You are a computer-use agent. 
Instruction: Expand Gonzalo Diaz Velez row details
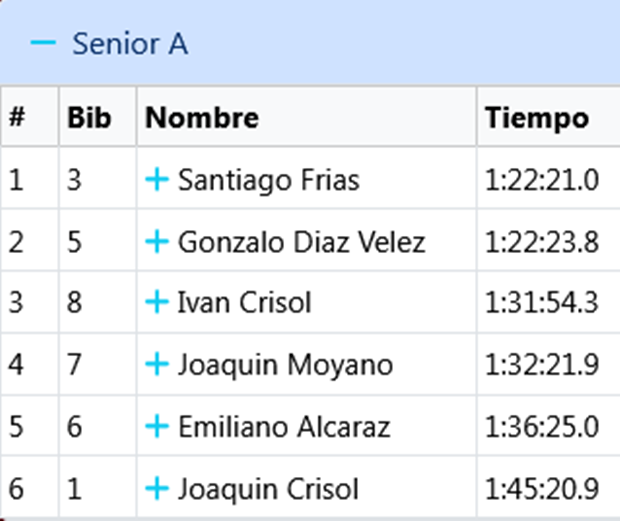click(156, 242)
